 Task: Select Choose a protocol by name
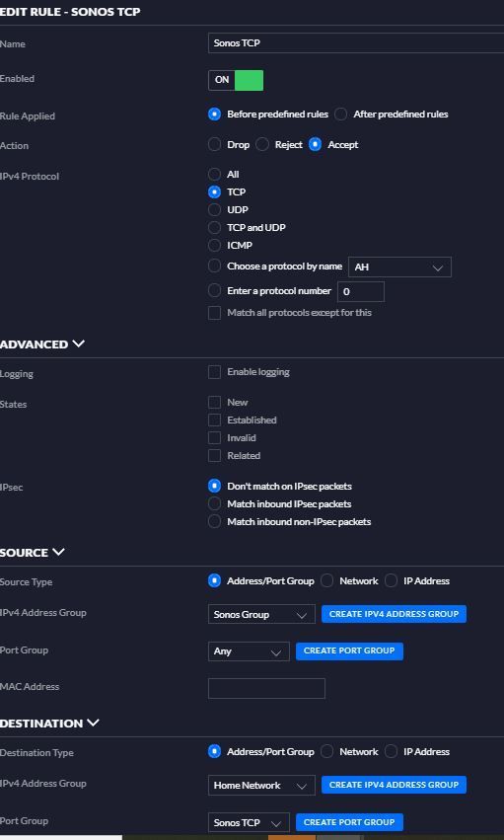point(214,266)
